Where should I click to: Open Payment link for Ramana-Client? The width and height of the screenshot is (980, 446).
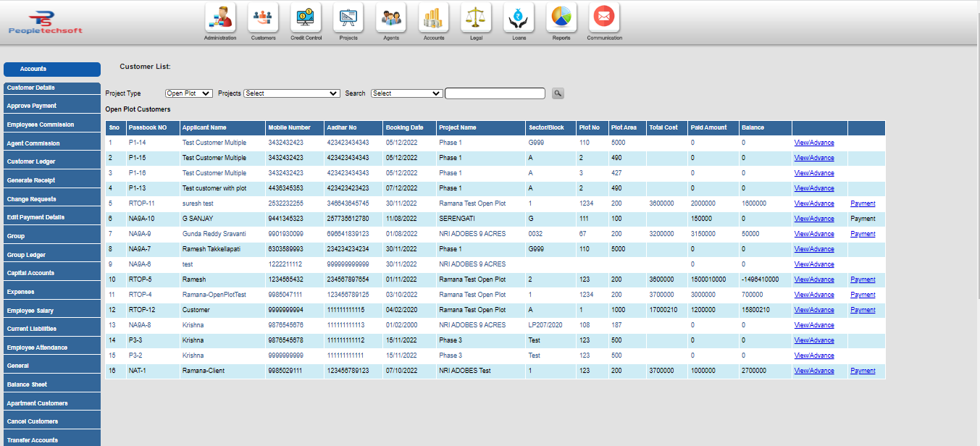coord(863,371)
